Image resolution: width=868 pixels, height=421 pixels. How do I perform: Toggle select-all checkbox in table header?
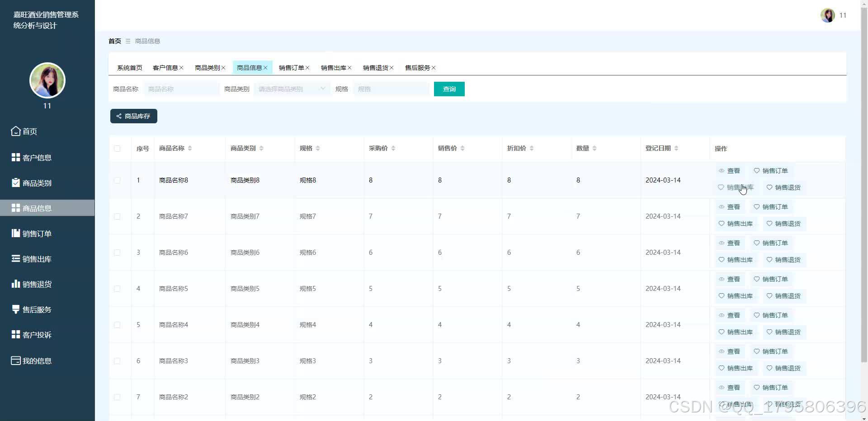pyautogui.click(x=117, y=149)
